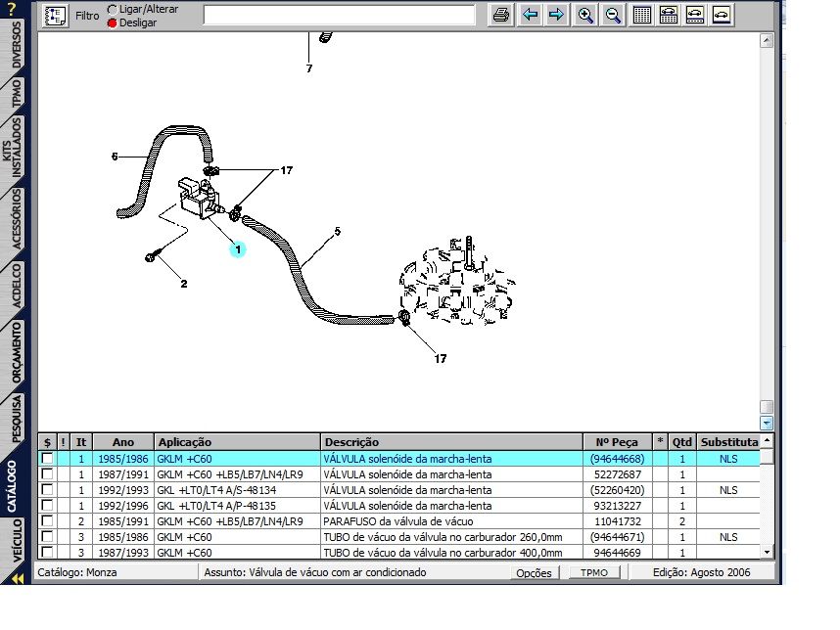Click diagram scrollbar down arrow
840x630 pixels.
pyautogui.click(x=767, y=423)
